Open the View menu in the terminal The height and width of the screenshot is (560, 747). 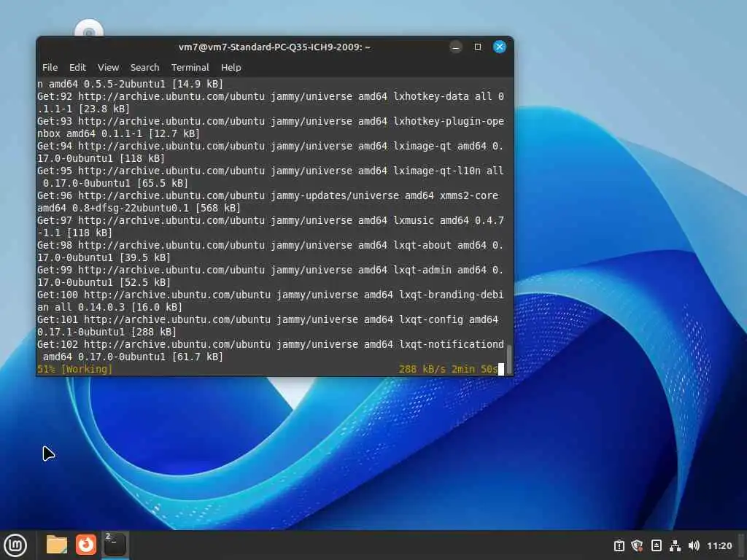coord(108,68)
